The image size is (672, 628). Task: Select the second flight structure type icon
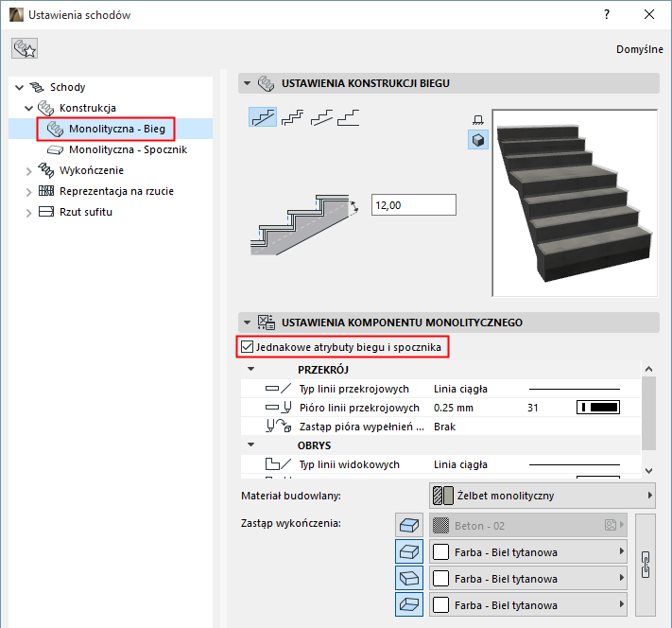pos(293,117)
